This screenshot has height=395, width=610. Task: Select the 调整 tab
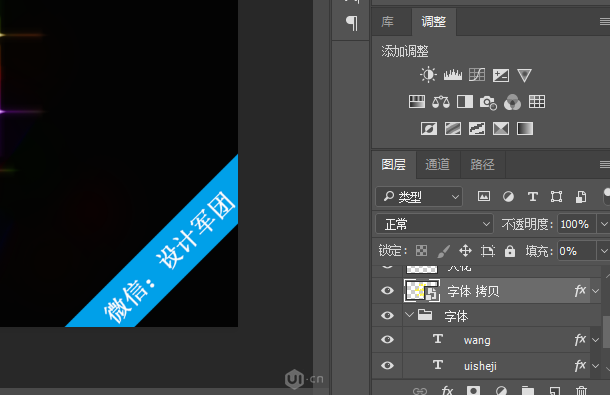click(x=433, y=22)
